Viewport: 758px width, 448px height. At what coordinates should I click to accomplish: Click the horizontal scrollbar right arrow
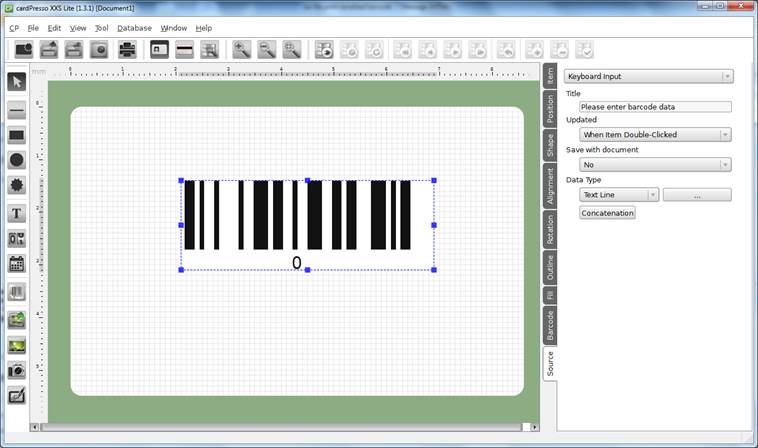pos(534,427)
